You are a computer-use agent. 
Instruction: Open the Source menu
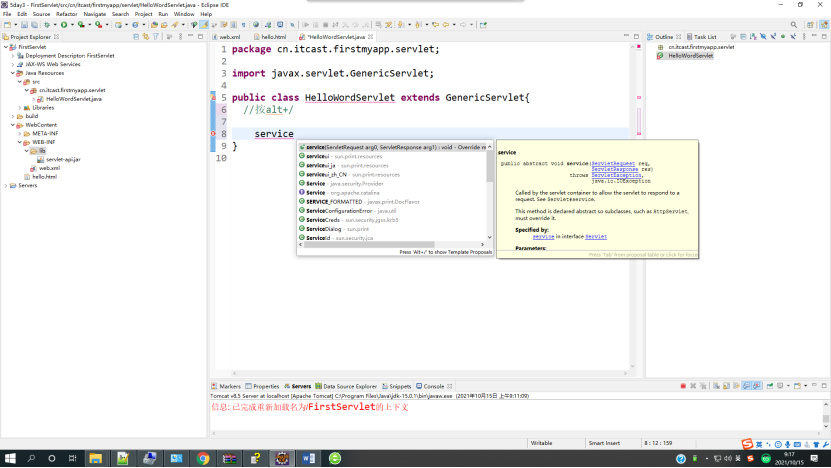(41, 14)
